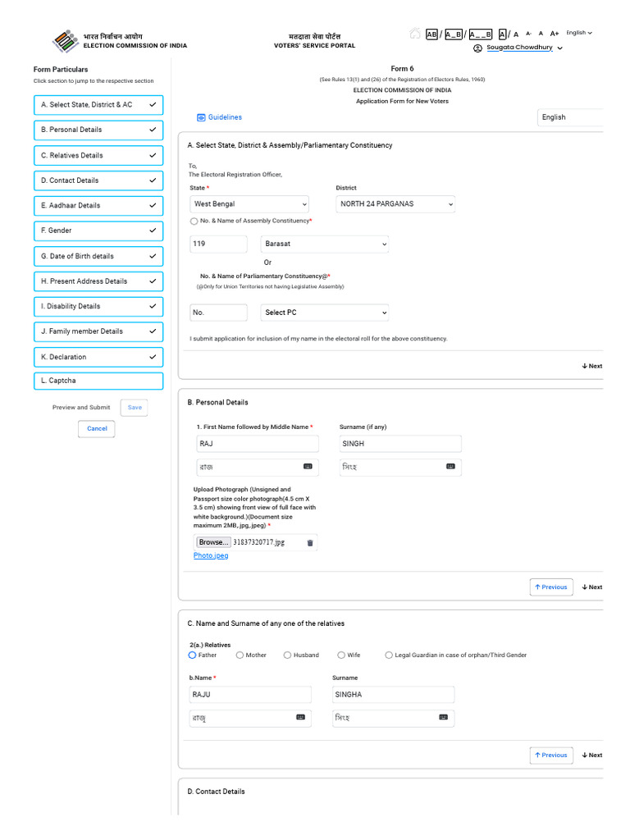
Task: Click the Save button
Action: 135,408
